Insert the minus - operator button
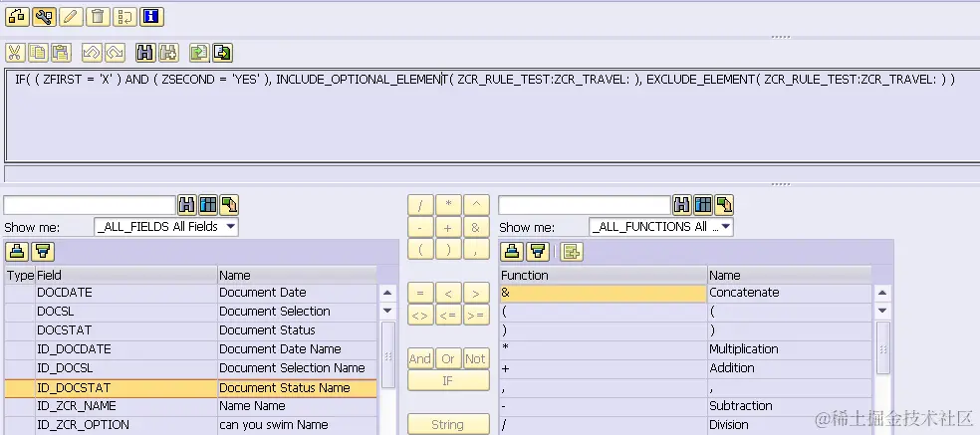980x435 pixels. click(420, 228)
